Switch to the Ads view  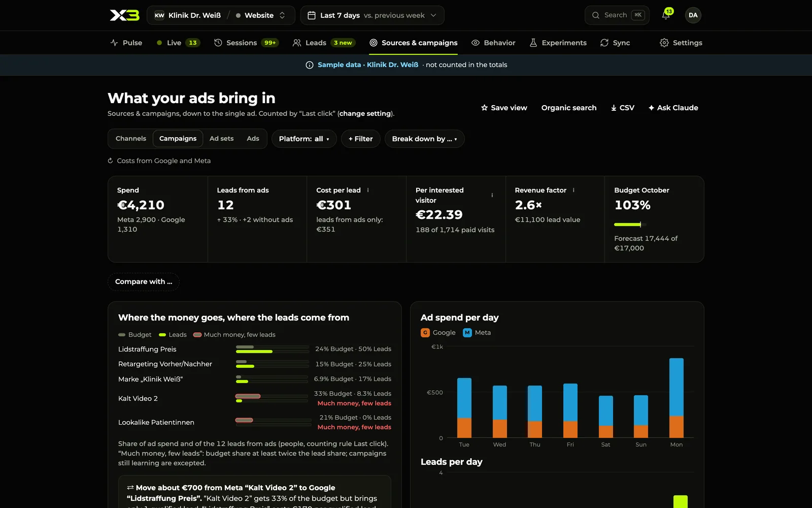(x=253, y=139)
